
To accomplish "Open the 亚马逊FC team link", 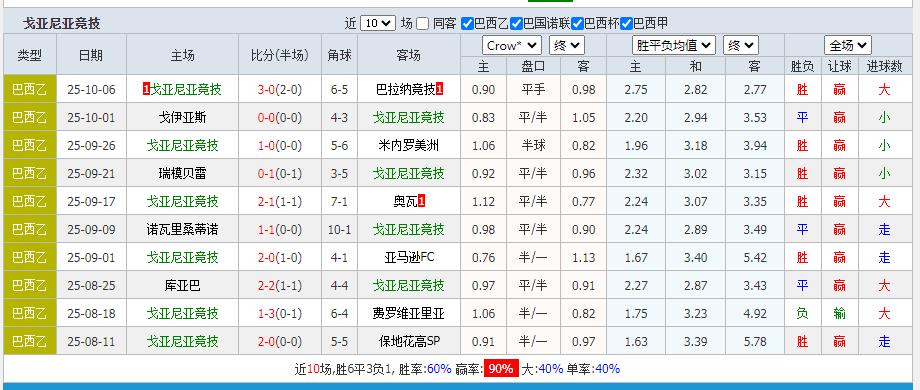I will (x=409, y=257).
